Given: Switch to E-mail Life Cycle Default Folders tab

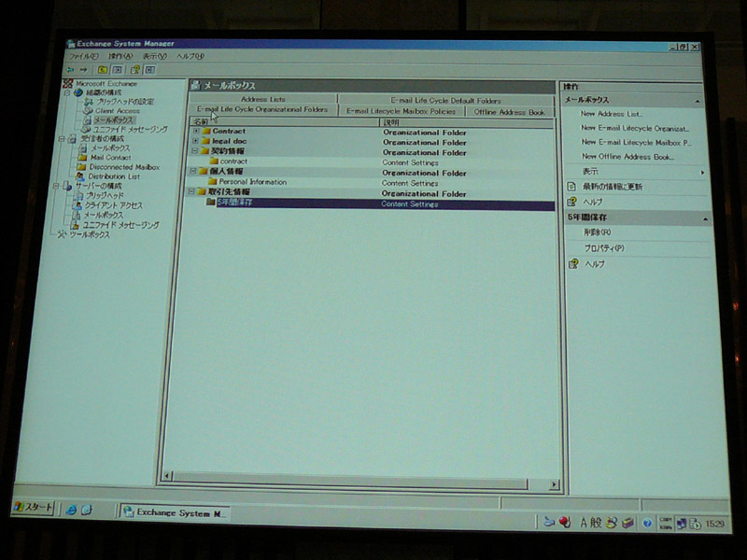Looking at the screenshot, I should [446, 101].
